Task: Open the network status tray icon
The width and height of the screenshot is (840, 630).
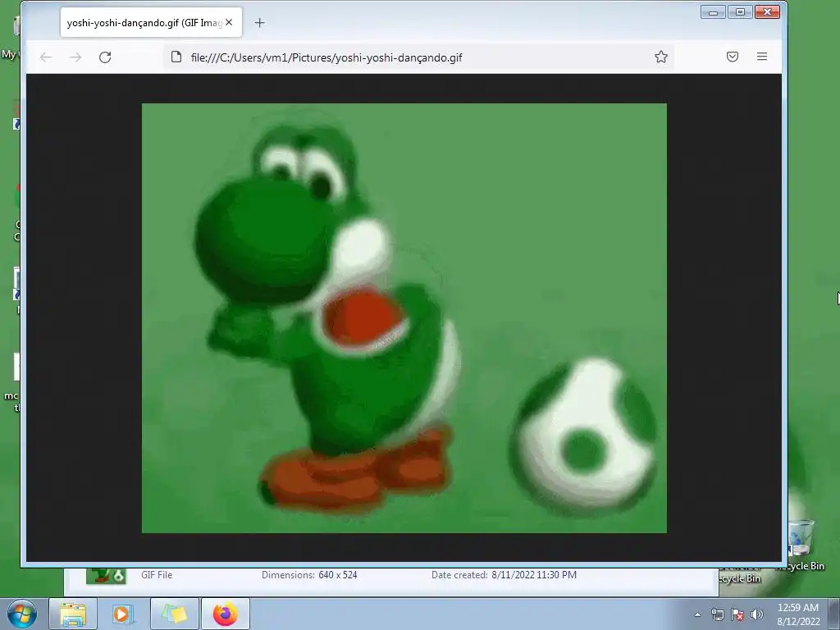Action: (717, 614)
